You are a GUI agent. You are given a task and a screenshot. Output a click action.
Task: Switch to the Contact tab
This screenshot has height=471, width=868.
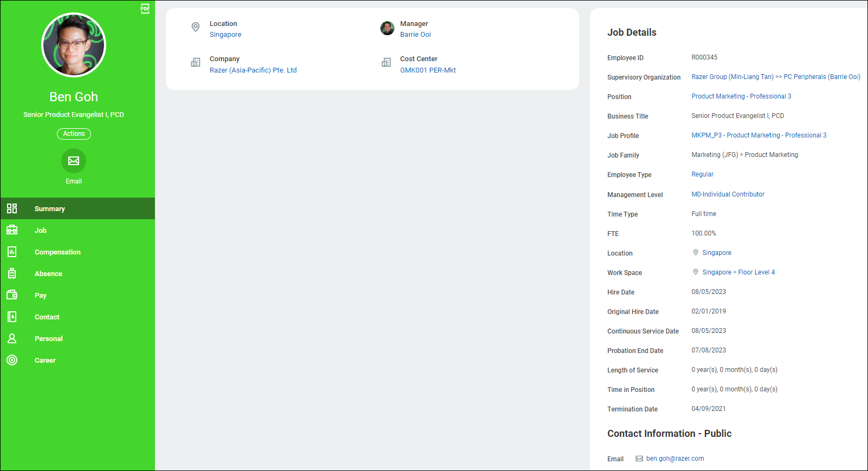pyautogui.click(x=77, y=317)
